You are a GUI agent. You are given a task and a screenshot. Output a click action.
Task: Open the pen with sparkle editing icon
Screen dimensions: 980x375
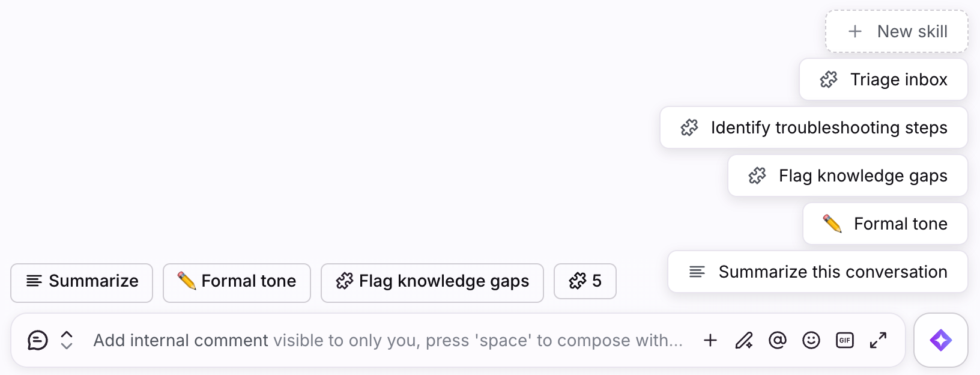[x=744, y=340]
